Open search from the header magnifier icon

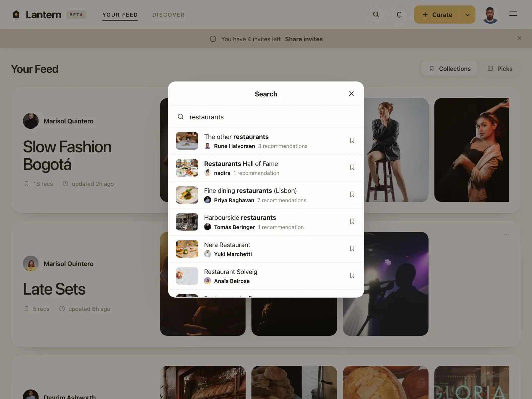pos(376,15)
